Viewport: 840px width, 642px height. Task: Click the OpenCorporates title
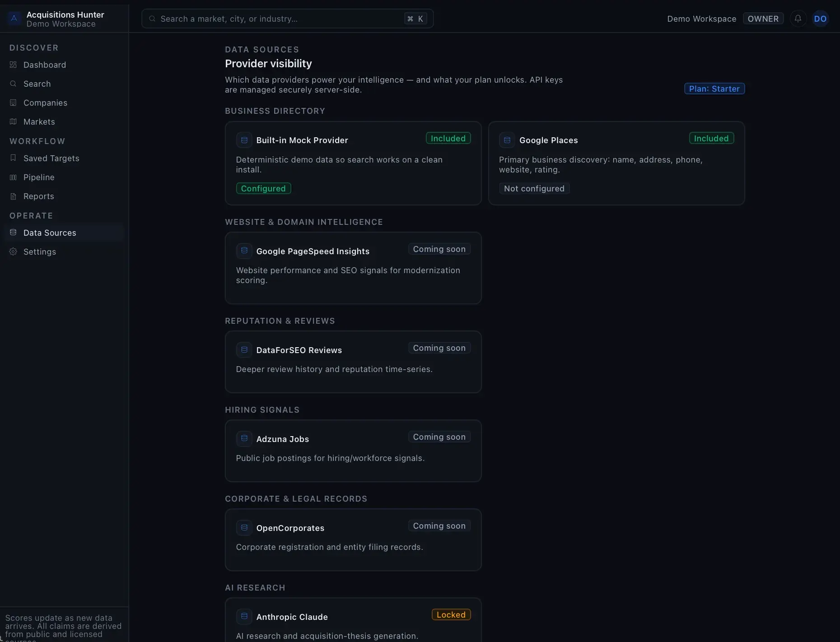pos(290,528)
